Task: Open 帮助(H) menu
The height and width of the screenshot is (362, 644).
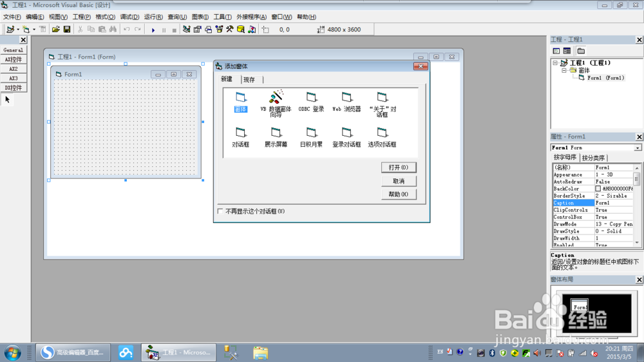Action: [307, 17]
